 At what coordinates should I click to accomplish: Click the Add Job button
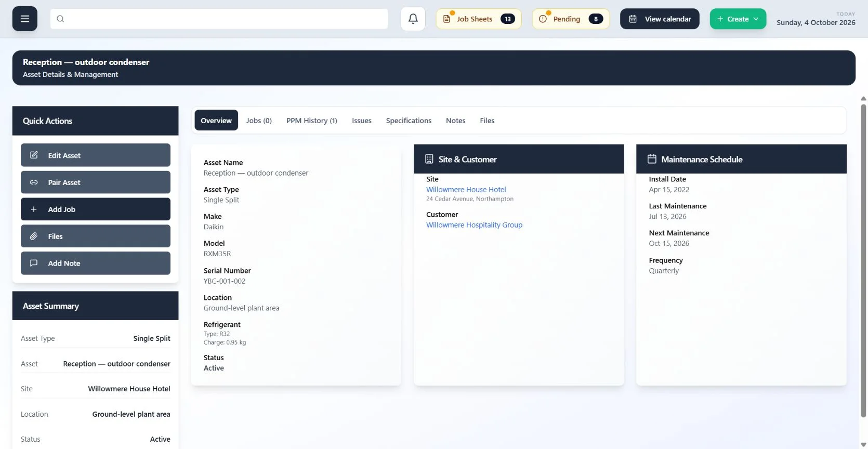click(x=96, y=209)
